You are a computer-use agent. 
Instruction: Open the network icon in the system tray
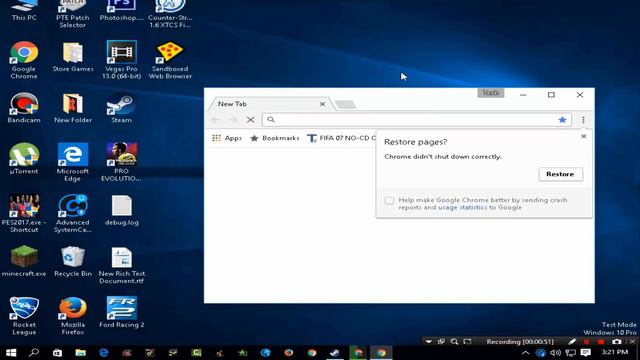pos(570,353)
